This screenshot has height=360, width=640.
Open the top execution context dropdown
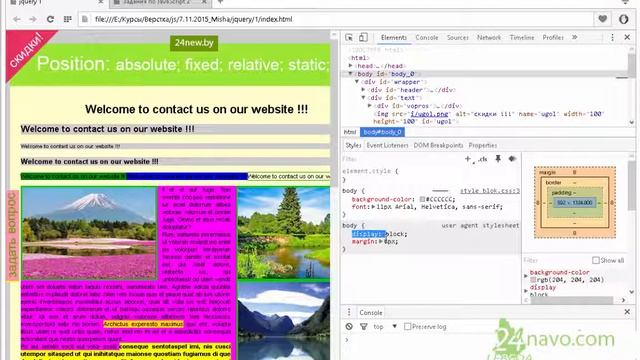coord(385,327)
